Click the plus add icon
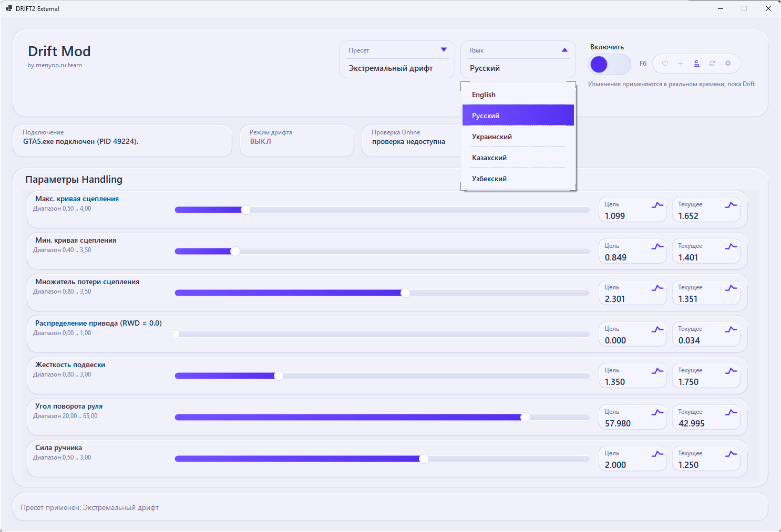Image resolution: width=781 pixels, height=532 pixels. click(x=681, y=64)
